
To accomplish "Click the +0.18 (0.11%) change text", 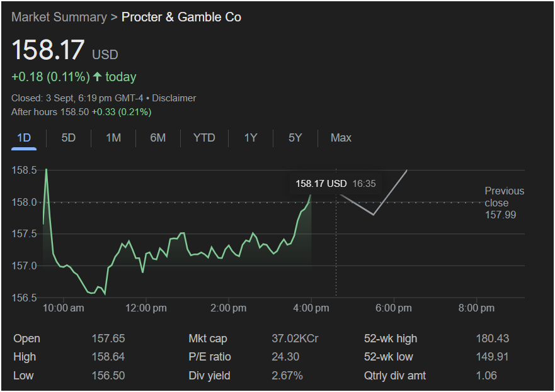I will coord(50,77).
